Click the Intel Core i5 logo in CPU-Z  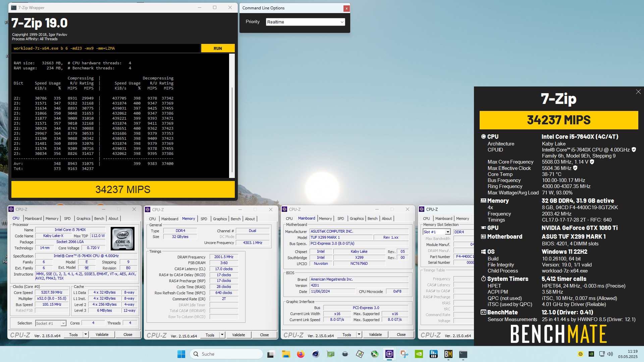coord(122,239)
